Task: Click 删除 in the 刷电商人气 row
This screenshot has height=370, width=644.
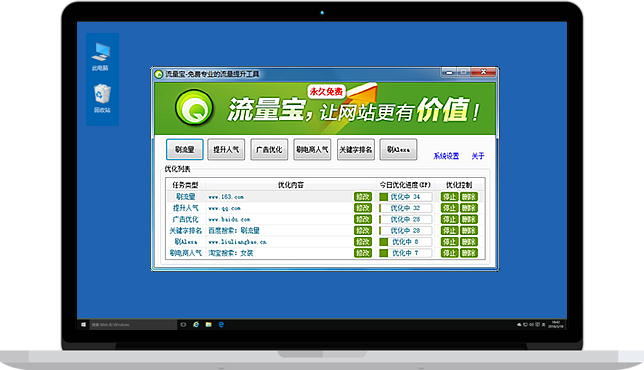Action: [x=469, y=253]
